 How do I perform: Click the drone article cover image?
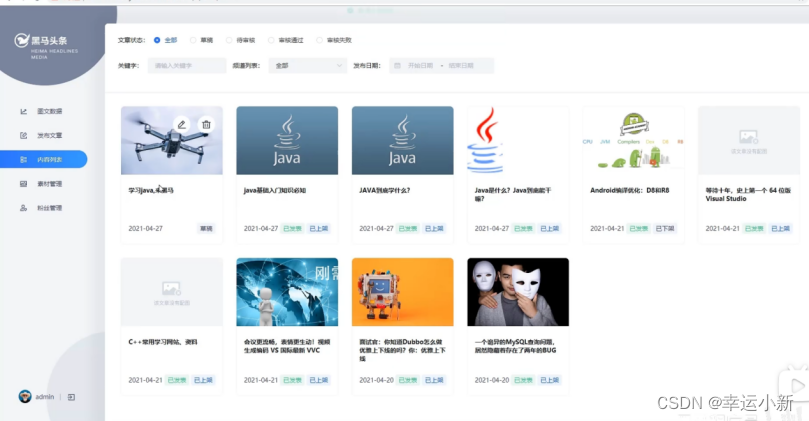172,140
